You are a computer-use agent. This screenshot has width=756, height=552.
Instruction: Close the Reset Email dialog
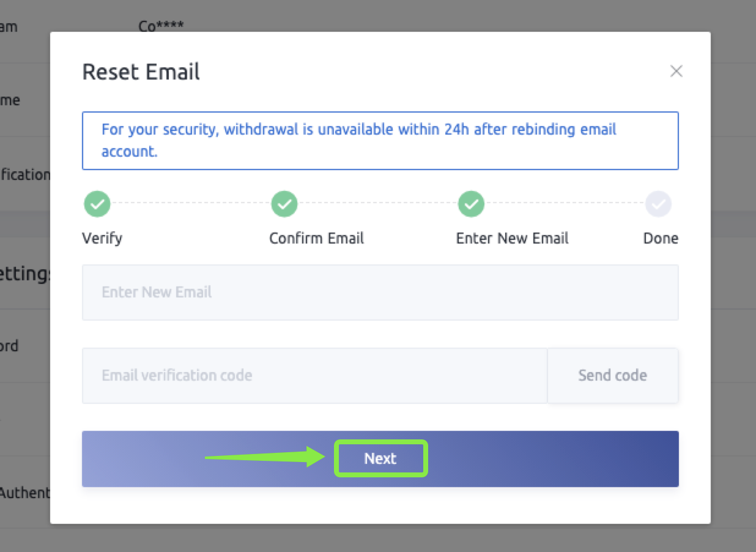click(x=676, y=72)
